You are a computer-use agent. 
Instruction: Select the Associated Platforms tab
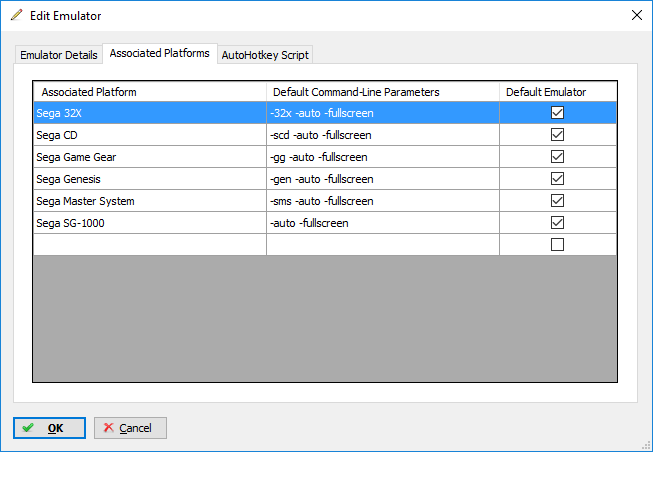160,53
